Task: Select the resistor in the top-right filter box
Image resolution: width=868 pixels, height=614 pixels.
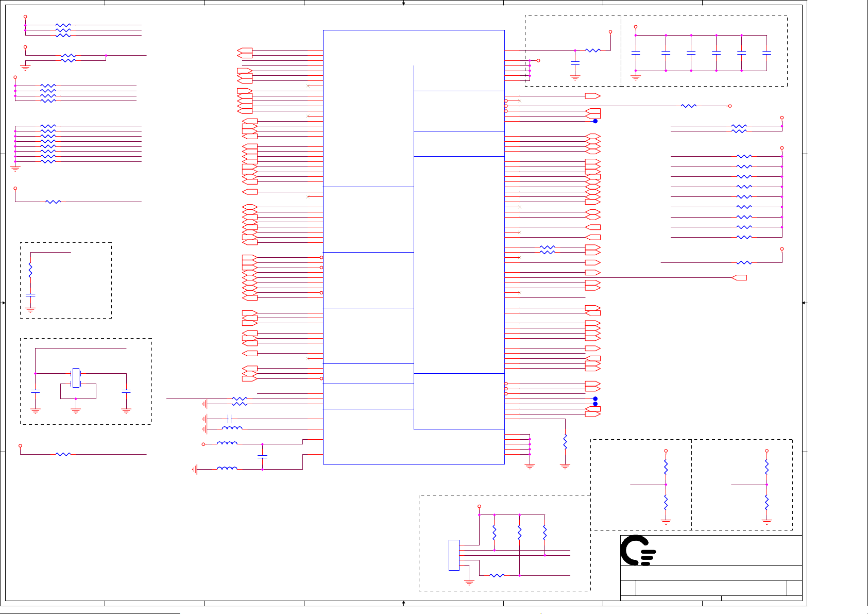Action: click(x=593, y=50)
